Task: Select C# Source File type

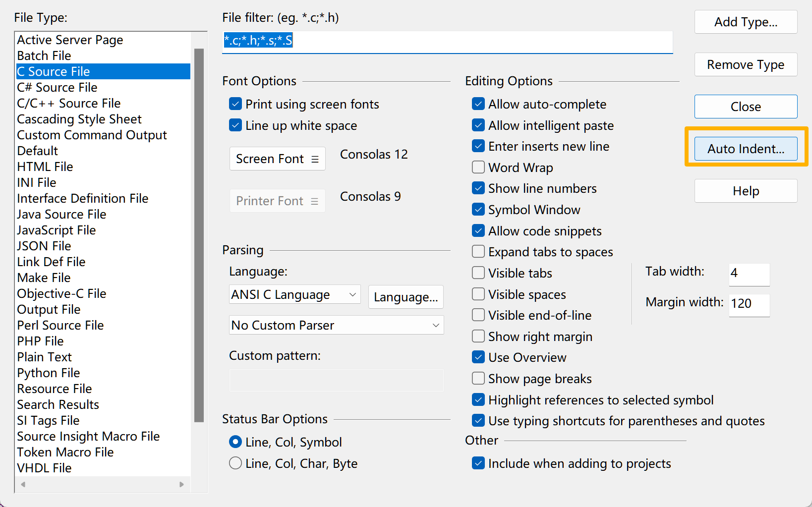Action: [x=103, y=87]
